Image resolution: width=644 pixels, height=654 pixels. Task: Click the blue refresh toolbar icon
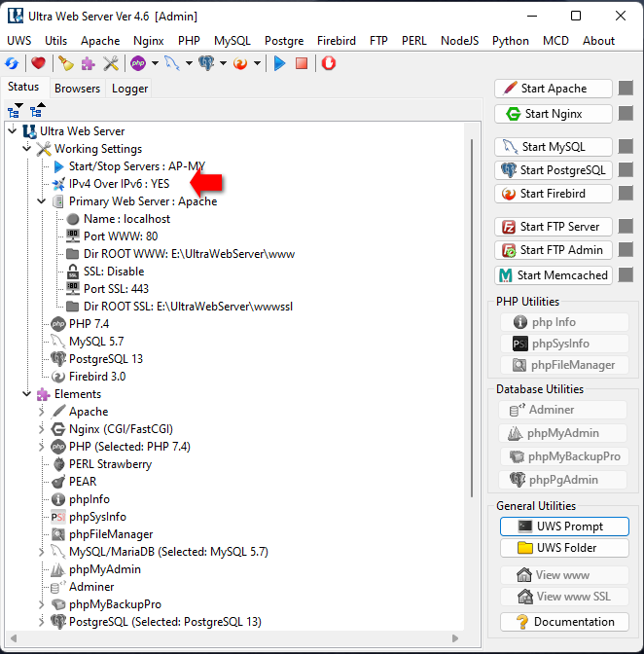coord(12,63)
